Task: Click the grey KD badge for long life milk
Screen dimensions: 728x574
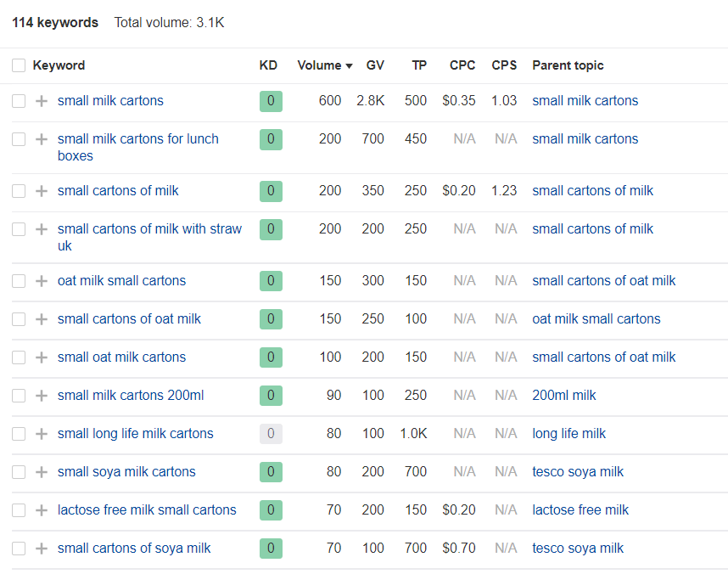Action: pos(272,434)
